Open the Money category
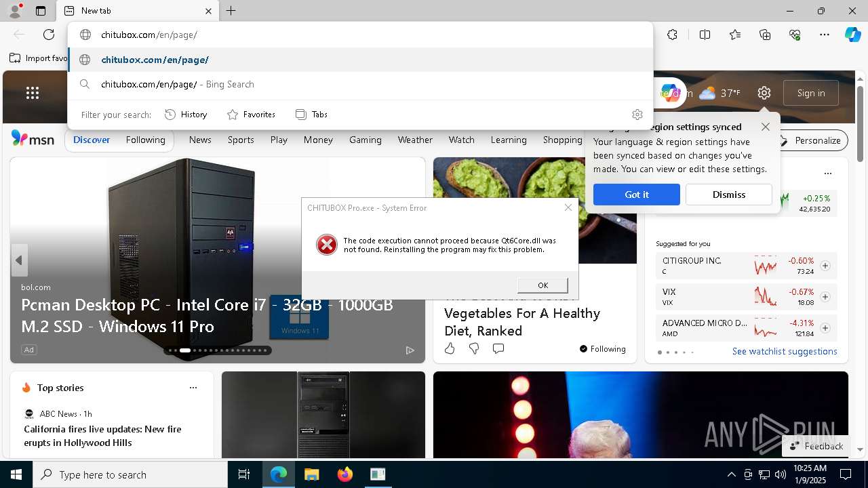 [318, 140]
